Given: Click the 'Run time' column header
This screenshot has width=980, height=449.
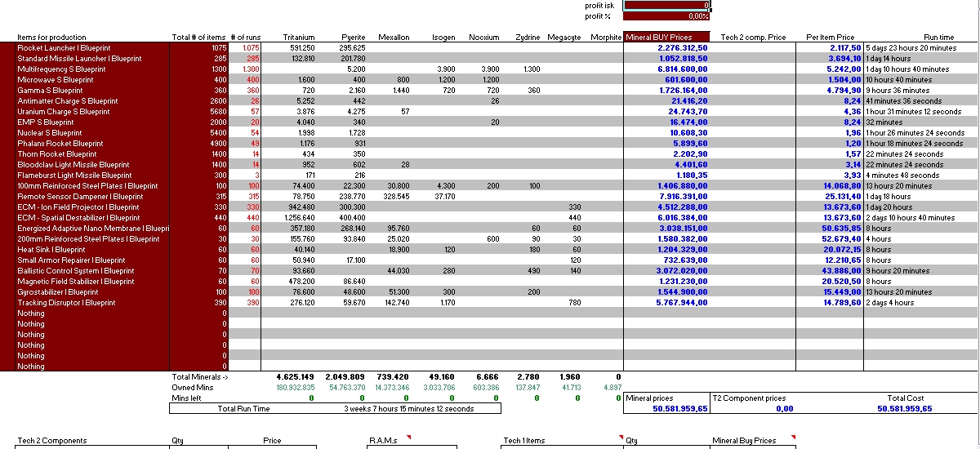Looking at the screenshot, I should [x=939, y=38].
